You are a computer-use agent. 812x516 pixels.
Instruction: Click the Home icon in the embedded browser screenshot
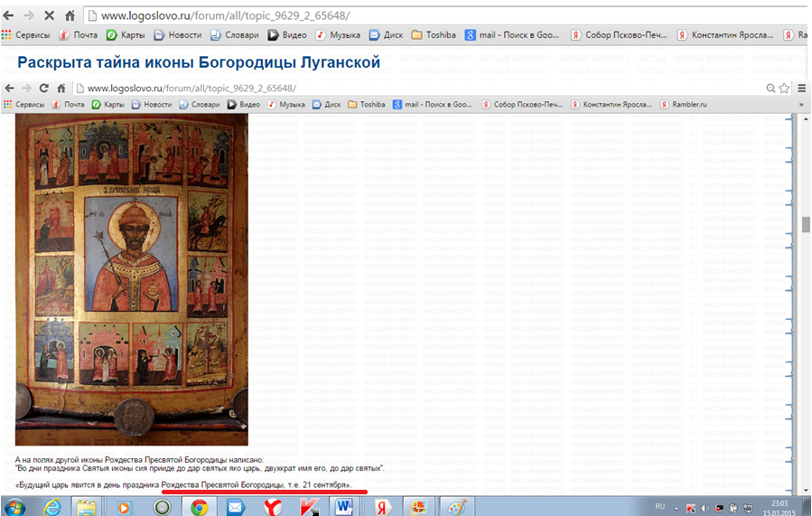coord(61,88)
